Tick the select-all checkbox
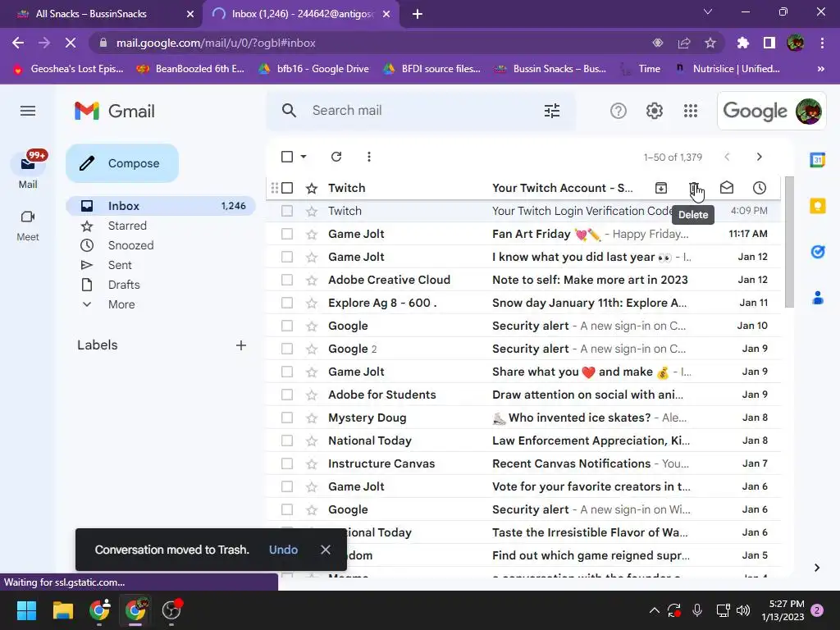This screenshot has width=840, height=630. [x=287, y=157]
